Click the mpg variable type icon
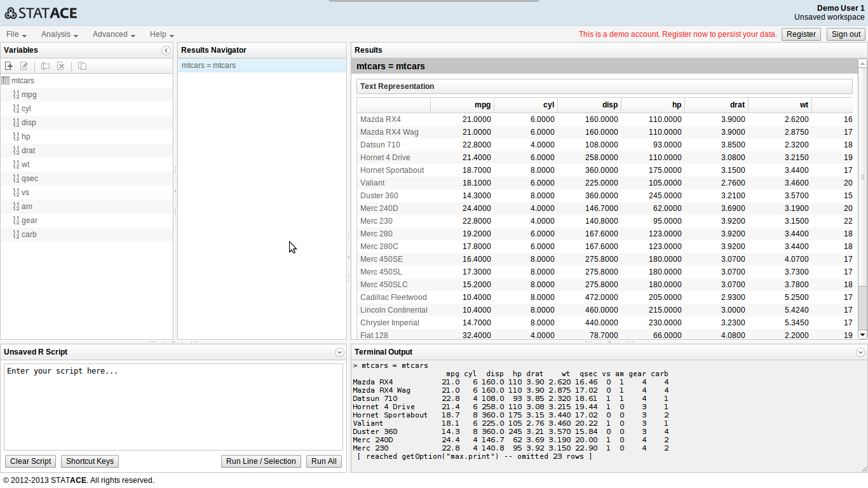868x488 pixels. click(16, 95)
